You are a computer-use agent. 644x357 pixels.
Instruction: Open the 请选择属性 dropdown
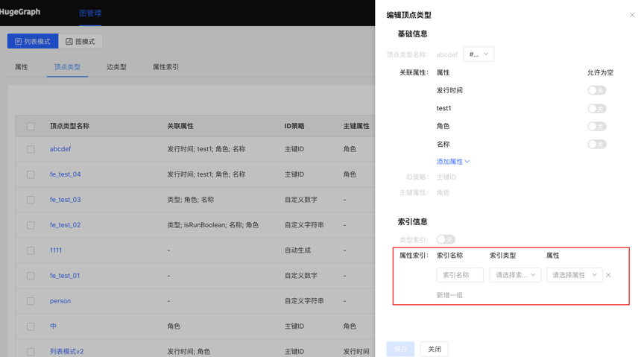pyautogui.click(x=574, y=275)
